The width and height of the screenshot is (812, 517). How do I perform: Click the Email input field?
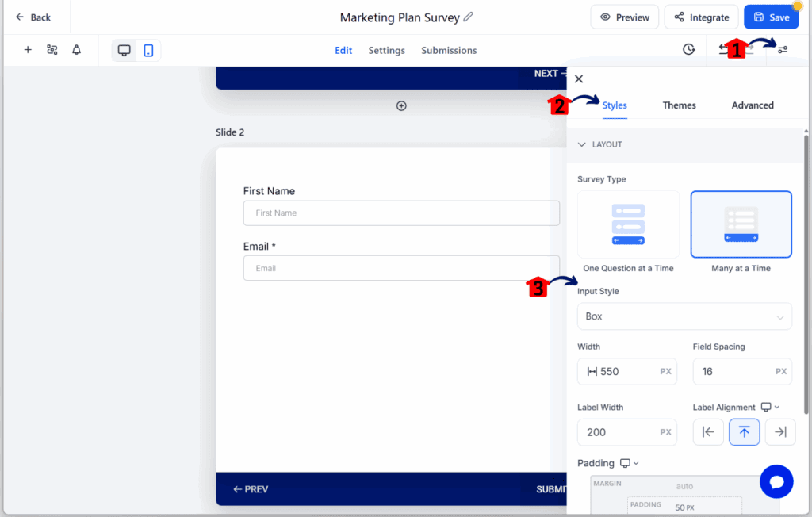(401, 268)
